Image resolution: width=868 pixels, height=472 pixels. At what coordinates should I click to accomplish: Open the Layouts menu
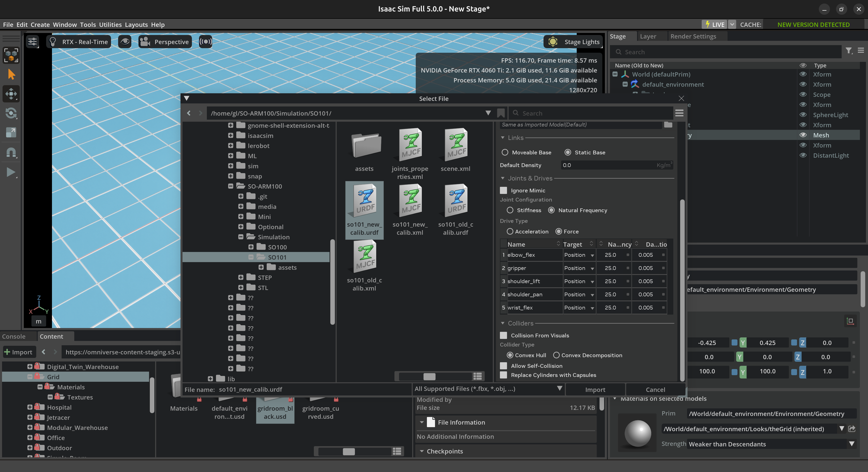click(136, 25)
